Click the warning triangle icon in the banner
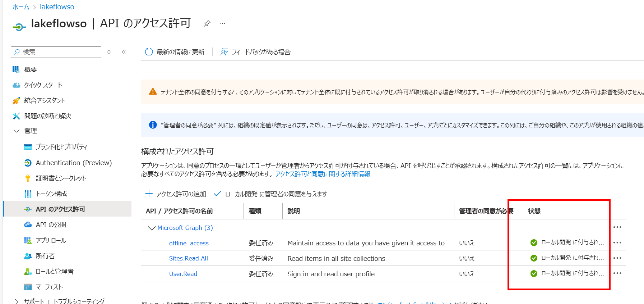This screenshot has height=304, width=644. tap(153, 91)
